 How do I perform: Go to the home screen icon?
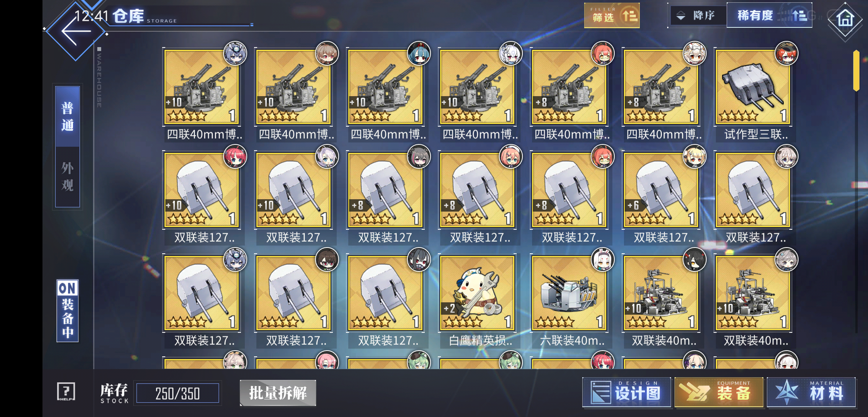point(845,19)
